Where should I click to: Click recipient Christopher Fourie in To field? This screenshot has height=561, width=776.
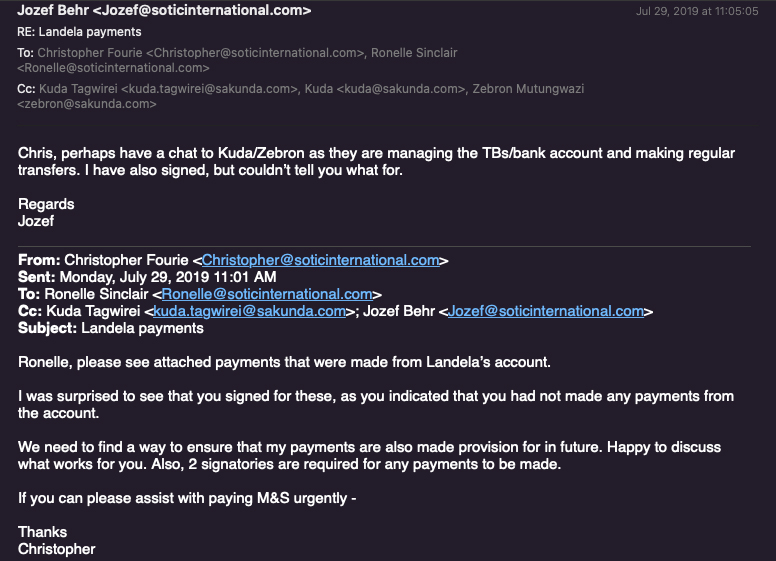(x=90, y=53)
